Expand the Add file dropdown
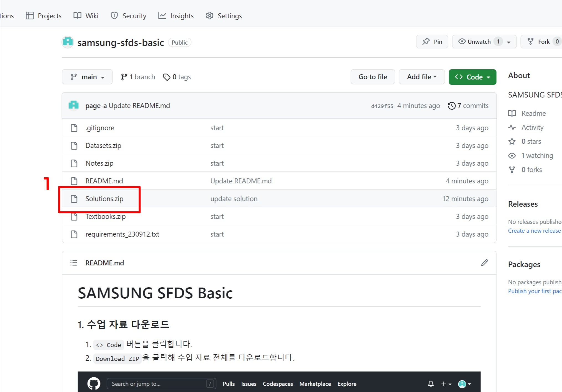The image size is (562, 392). (422, 77)
